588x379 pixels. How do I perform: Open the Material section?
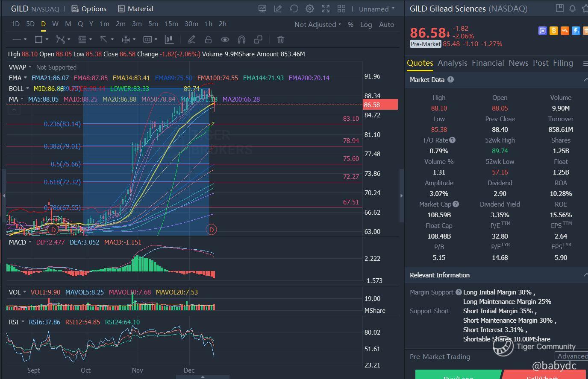click(135, 9)
